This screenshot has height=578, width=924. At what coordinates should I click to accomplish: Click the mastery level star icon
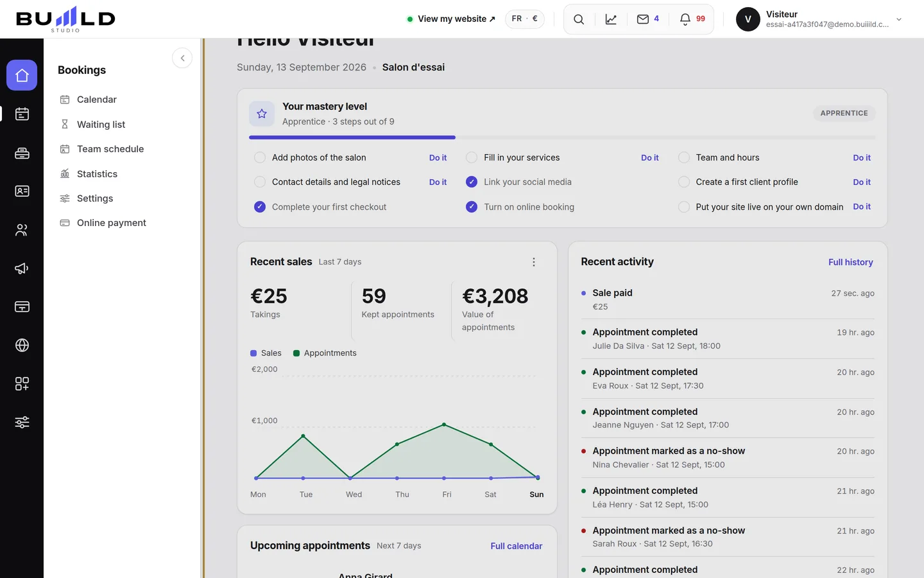pyautogui.click(x=262, y=114)
